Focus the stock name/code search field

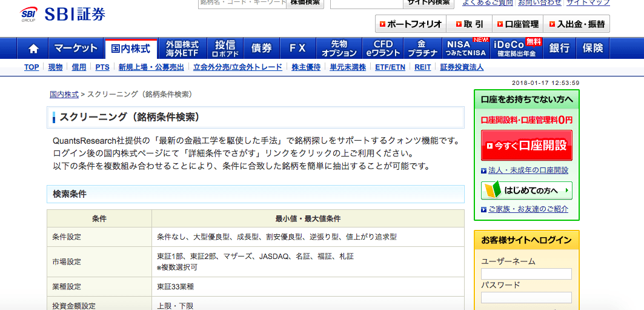pos(242,3)
